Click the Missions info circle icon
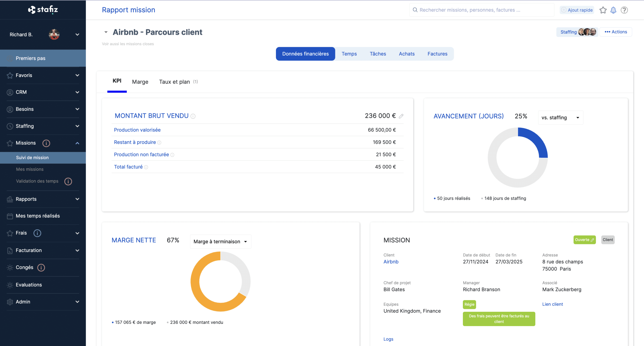 [46, 143]
